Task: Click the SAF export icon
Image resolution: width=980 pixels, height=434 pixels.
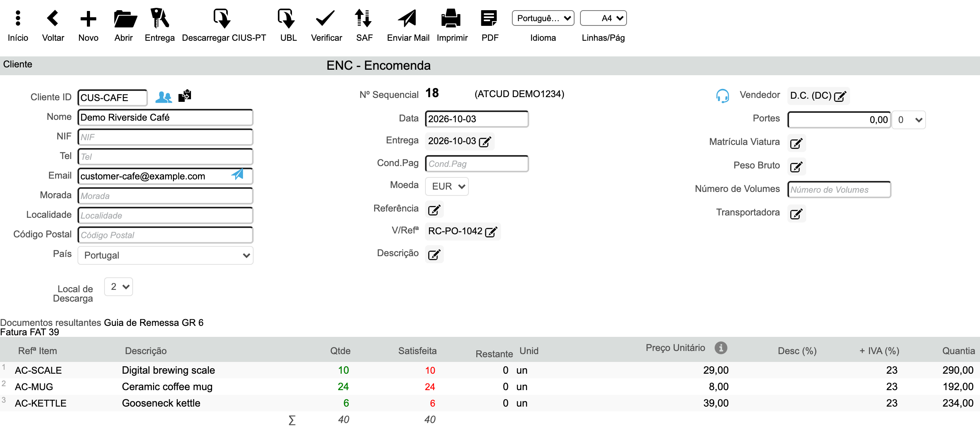Action: point(363,18)
